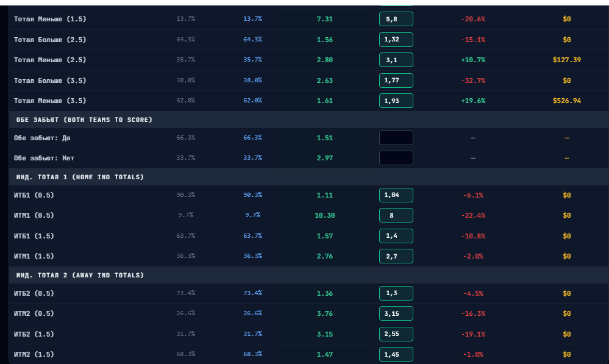Screen dimensions: 609x364
Task: Click odds input for Тотал Меньше (2.5)
Action: [x=396, y=60]
